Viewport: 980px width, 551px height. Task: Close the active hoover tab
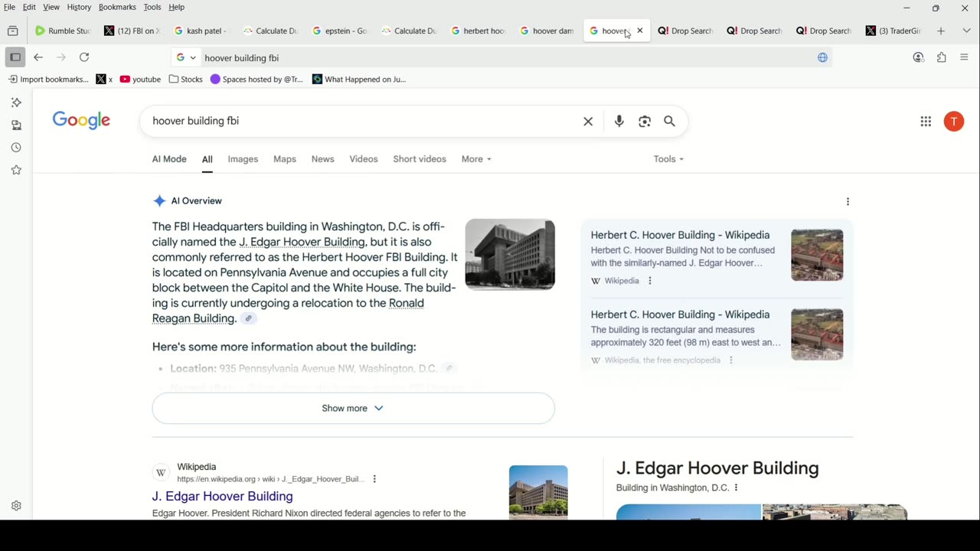click(640, 31)
